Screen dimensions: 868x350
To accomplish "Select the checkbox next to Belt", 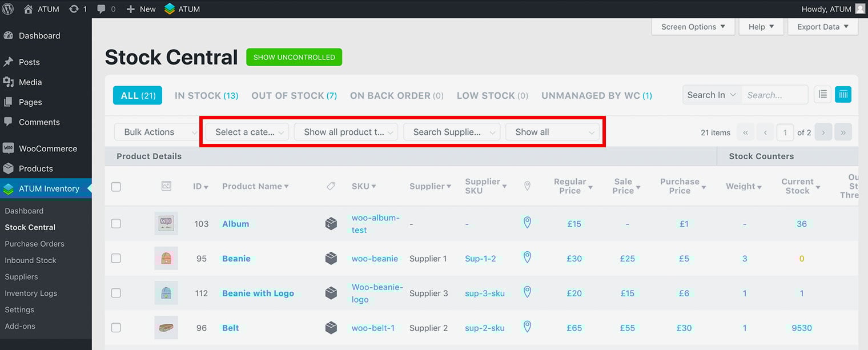I will (116, 328).
